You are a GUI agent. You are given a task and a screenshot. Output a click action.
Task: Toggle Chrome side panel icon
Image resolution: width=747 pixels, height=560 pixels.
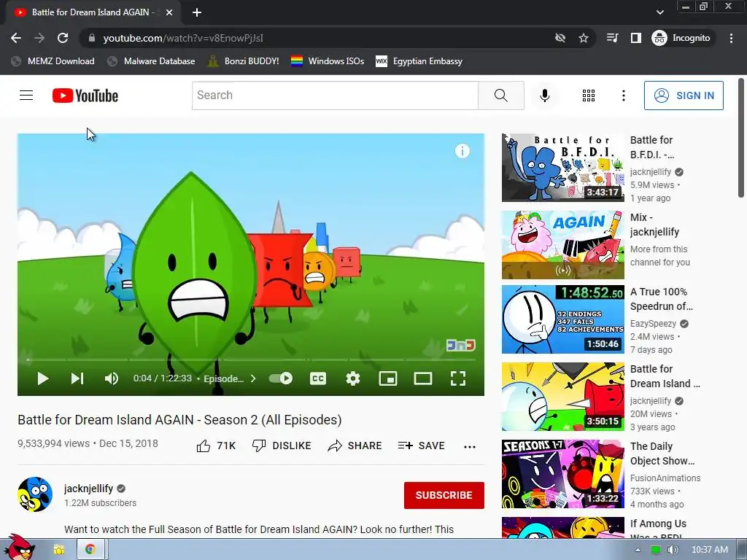coord(636,38)
